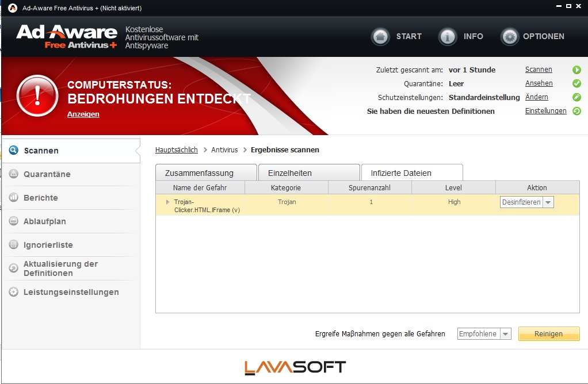Click the Ignorierliste list icon
The height and width of the screenshot is (384, 588).
pos(13,245)
